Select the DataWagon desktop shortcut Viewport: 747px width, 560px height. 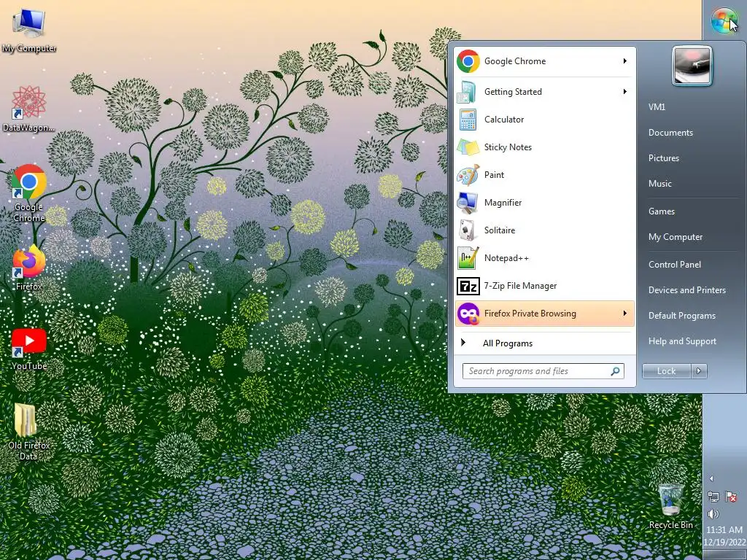[28, 109]
